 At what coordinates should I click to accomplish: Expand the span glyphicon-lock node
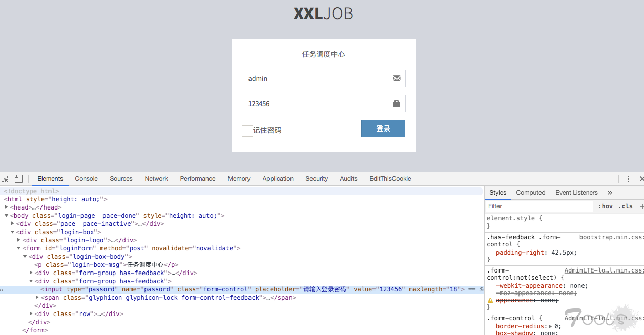click(x=37, y=298)
